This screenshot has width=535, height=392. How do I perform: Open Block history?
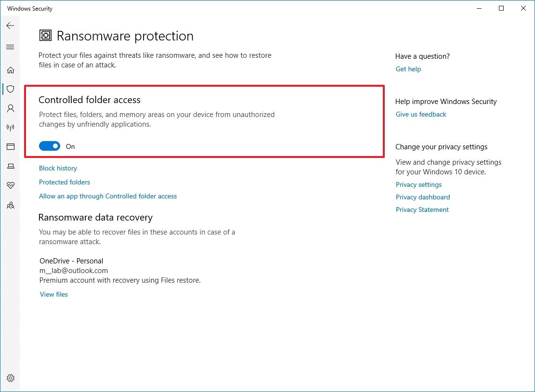click(x=58, y=168)
